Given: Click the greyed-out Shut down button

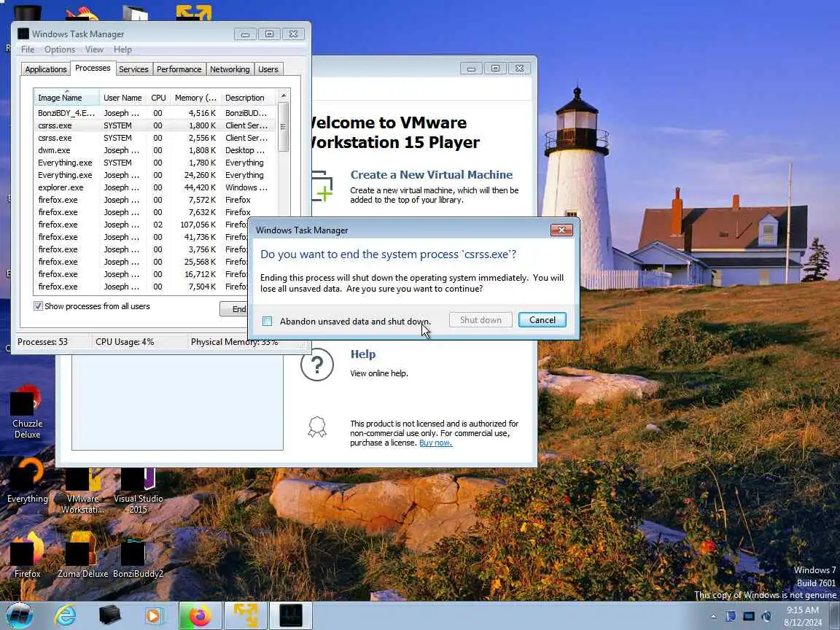Looking at the screenshot, I should point(481,320).
